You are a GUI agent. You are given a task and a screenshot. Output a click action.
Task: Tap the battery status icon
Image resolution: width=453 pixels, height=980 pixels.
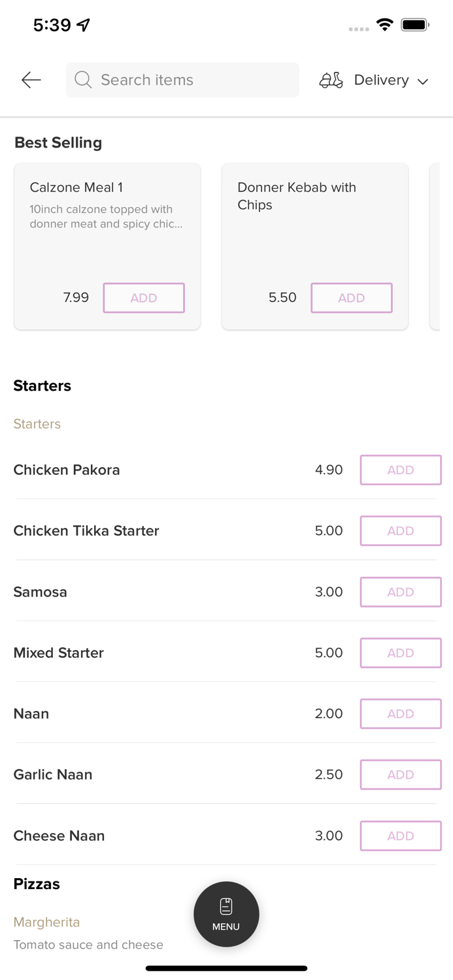pyautogui.click(x=414, y=25)
